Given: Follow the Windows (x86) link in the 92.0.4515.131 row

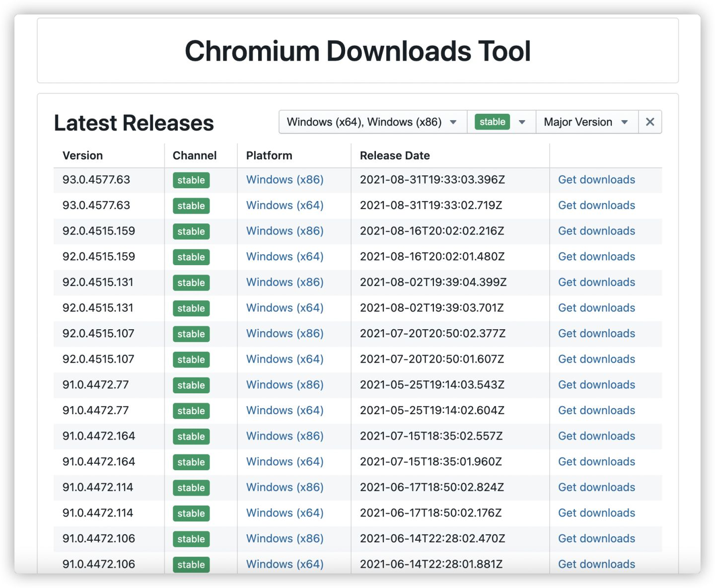Looking at the screenshot, I should click(x=285, y=282).
